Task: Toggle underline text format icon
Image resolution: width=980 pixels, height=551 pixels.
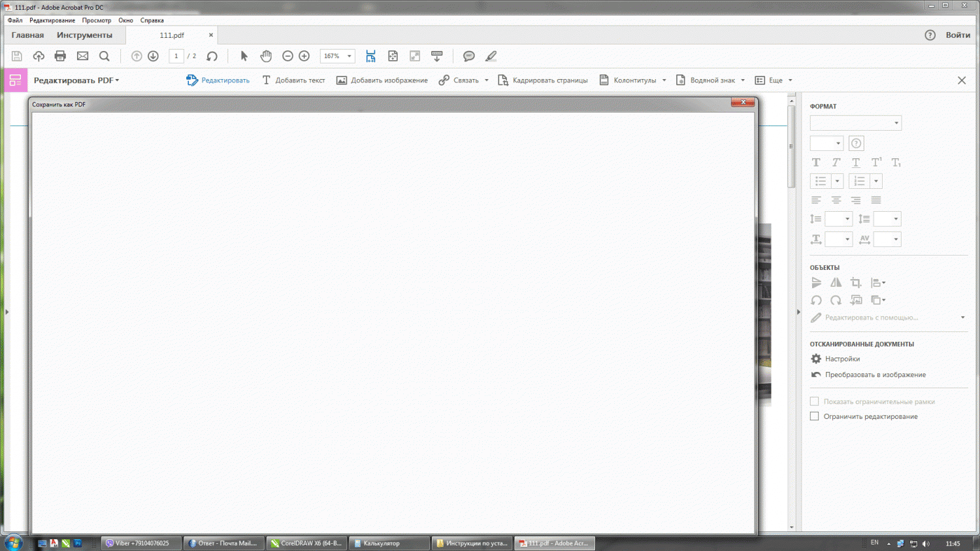Action: pos(856,162)
